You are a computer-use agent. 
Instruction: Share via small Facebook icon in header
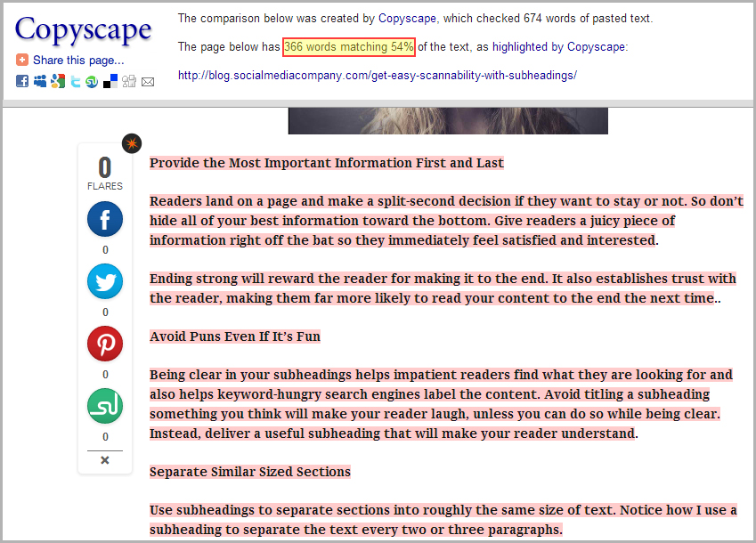click(x=22, y=81)
